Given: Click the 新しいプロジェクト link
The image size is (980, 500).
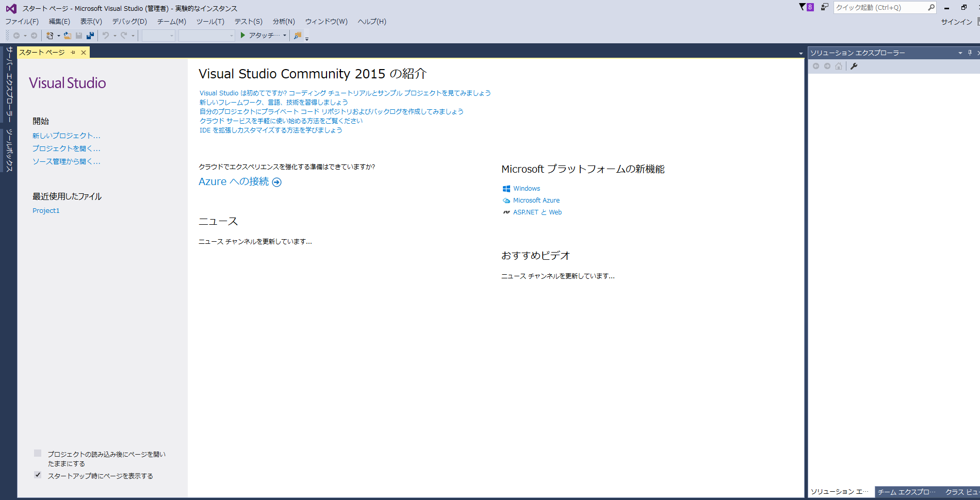Looking at the screenshot, I should [66, 135].
